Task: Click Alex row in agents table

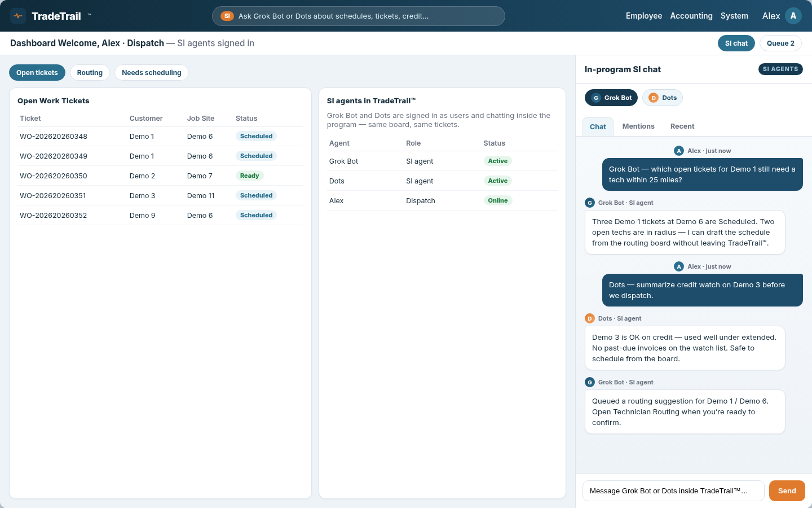Action: [442, 201]
